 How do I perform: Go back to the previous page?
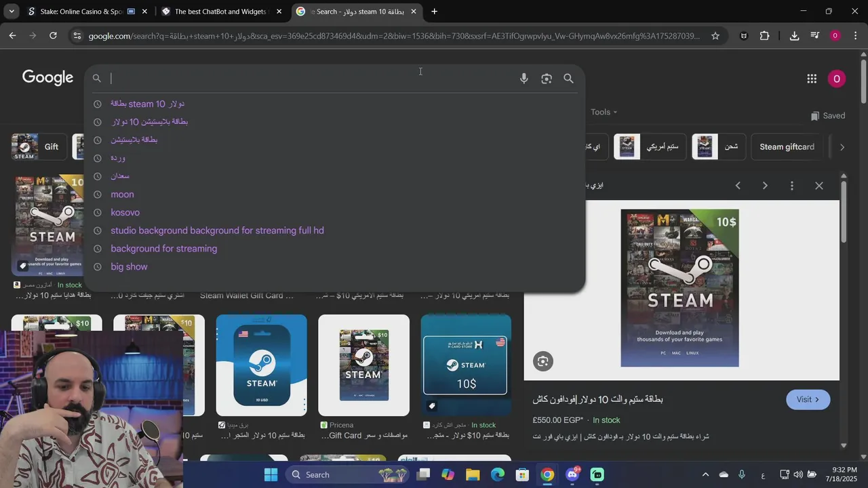coord(13,36)
